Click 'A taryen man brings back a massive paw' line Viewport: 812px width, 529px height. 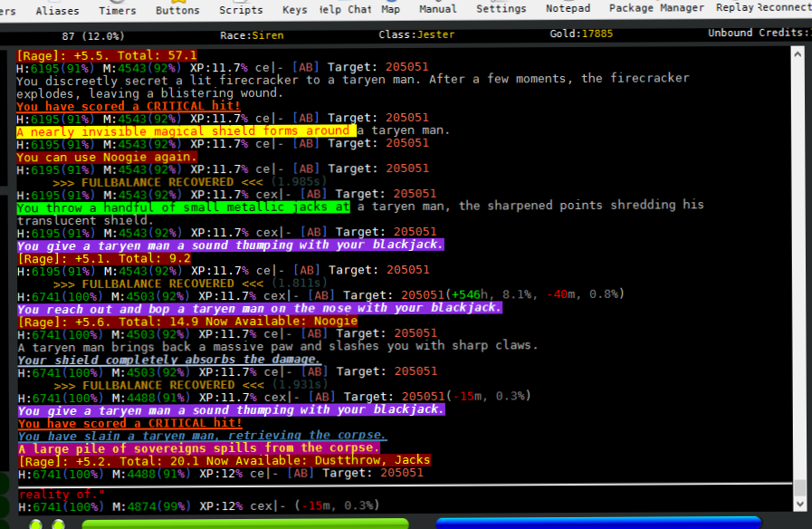point(278,346)
